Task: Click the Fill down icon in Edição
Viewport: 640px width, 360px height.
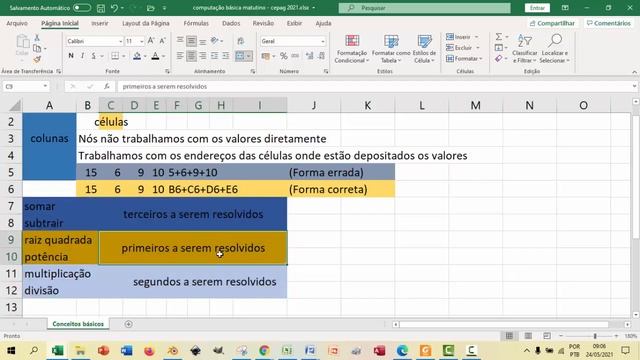Action: click(x=499, y=48)
